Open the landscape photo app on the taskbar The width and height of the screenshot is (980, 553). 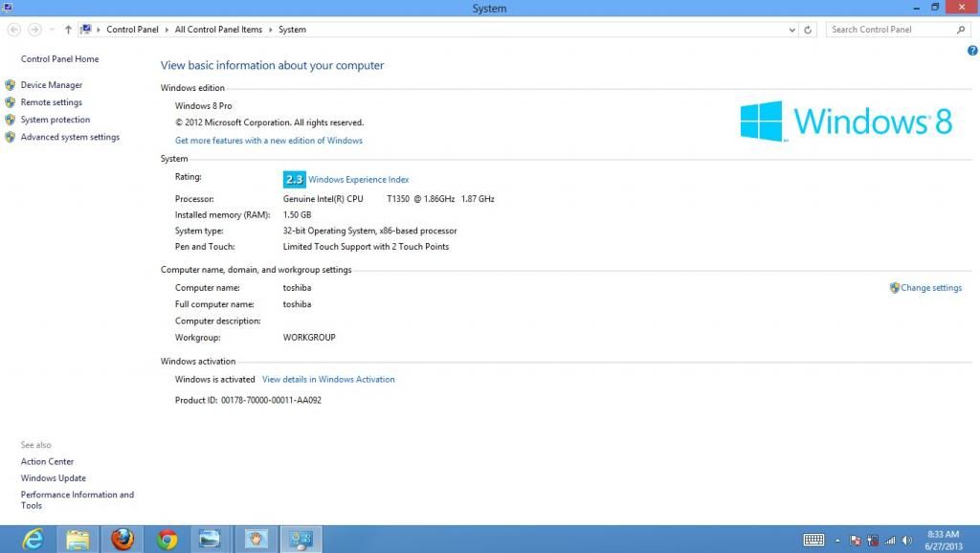pos(210,539)
